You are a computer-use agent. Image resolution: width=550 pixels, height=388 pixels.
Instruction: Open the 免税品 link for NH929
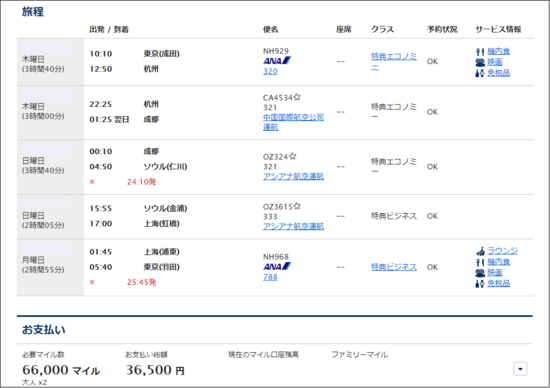pyautogui.click(x=498, y=73)
